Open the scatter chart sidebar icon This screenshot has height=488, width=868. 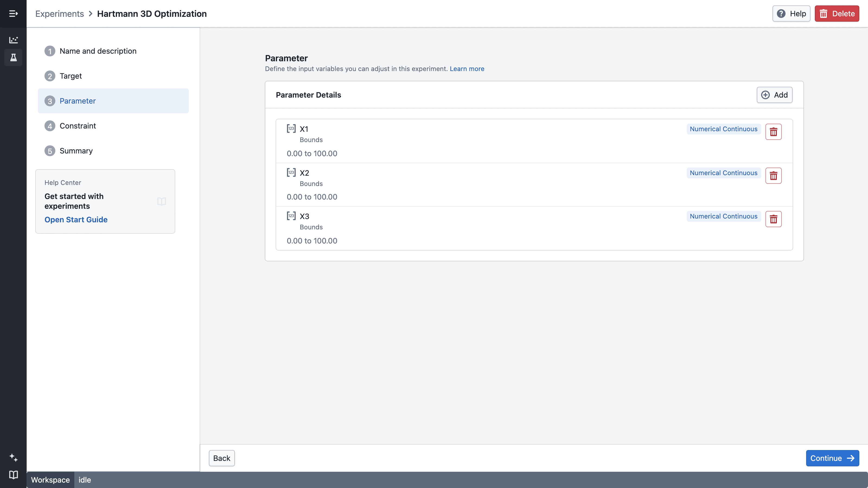point(13,40)
